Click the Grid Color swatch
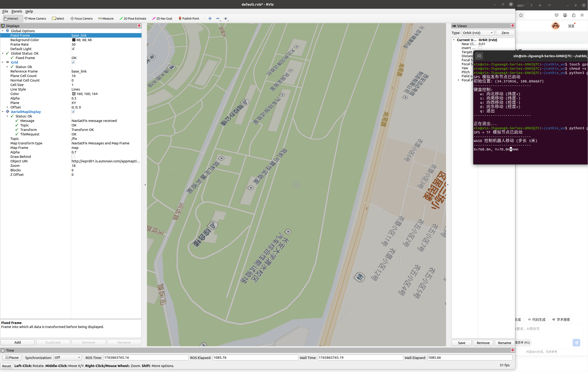The image size is (588, 372). (x=74, y=94)
